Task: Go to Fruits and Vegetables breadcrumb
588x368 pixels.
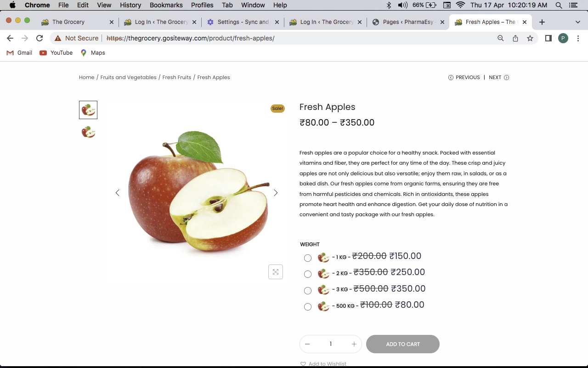Action: pyautogui.click(x=129, y=77)
